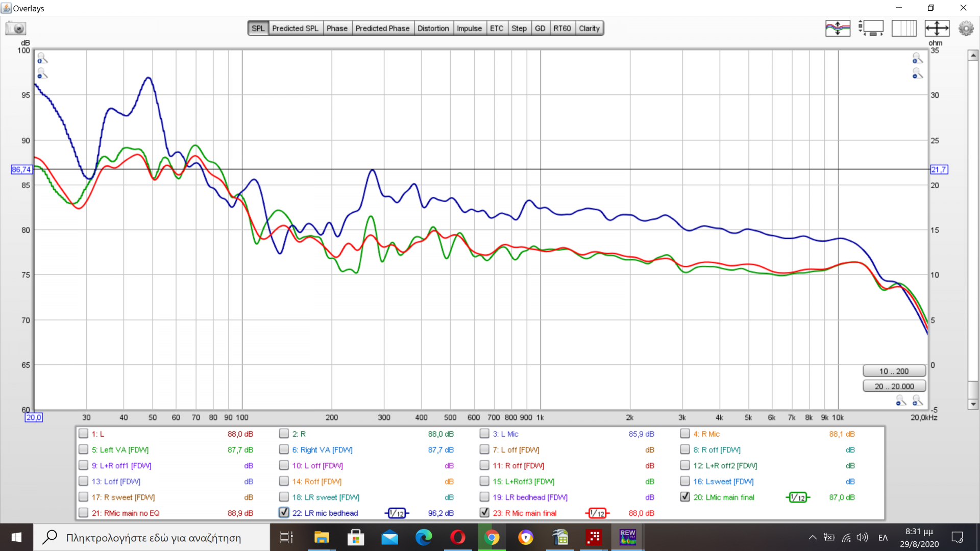Click the 20 .. 20.000 range button
980x551 pixels.
pos(894,386)
